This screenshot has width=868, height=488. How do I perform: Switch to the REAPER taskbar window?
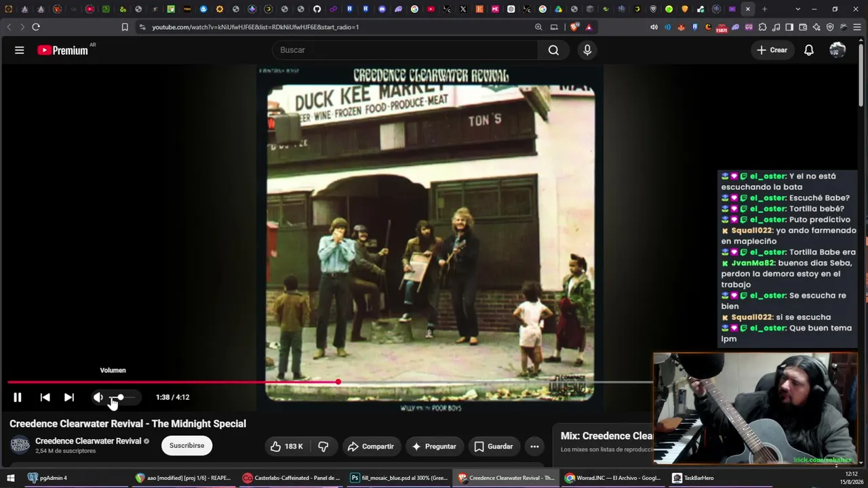click(x=183, y=478)
